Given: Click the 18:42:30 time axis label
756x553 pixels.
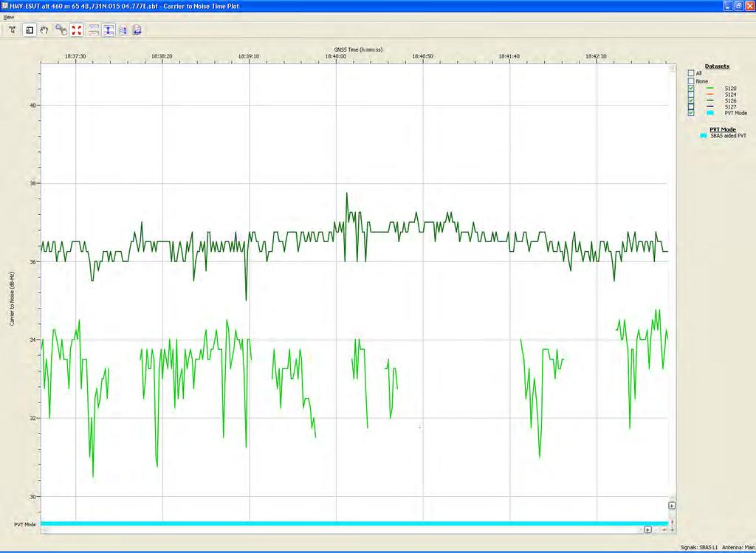Looking at the screenshot, I should [596, 56].
